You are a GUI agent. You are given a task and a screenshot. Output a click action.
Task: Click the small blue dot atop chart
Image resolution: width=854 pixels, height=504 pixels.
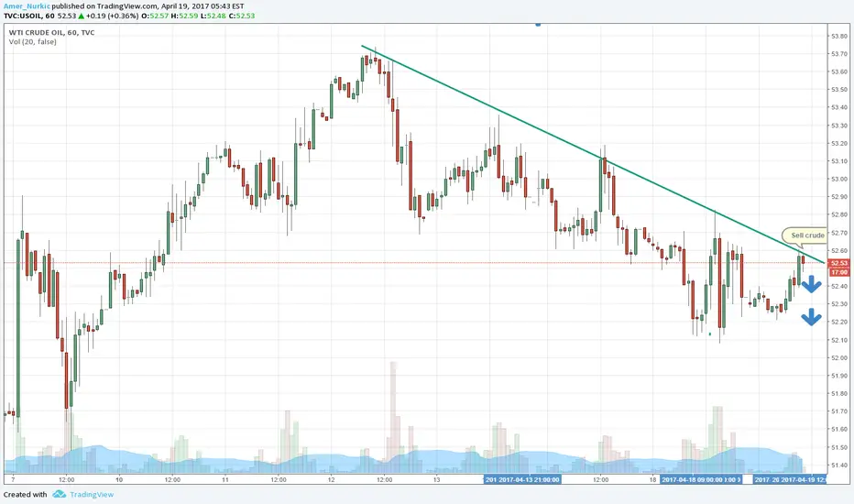point(538,24)
